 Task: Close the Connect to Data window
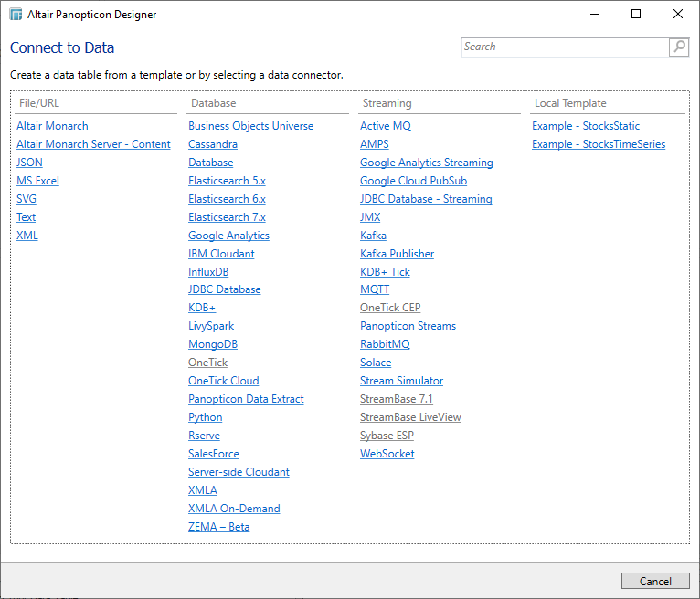(x=677, y=15)
